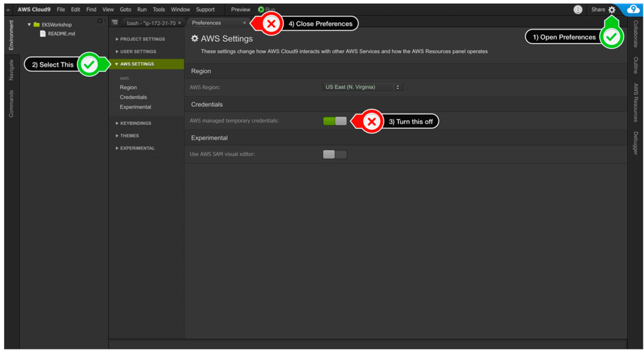Jump to Credentials under AWS Settings

click(133, 98)
